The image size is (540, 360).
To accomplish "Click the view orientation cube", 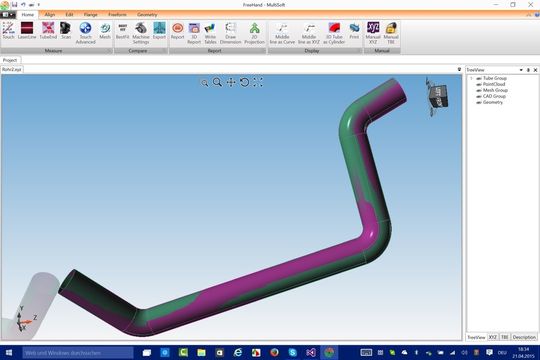I will (438, 96).
